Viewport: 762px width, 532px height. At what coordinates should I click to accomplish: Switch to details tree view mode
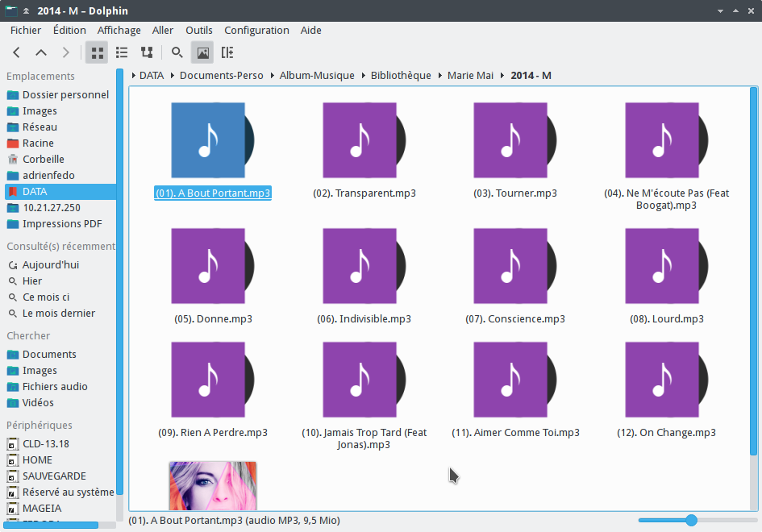pos(147,52)
